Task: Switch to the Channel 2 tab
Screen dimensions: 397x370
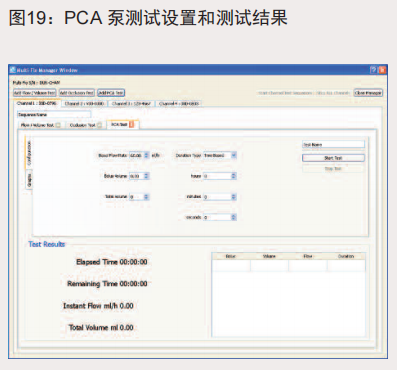Action: [x=84, y=104]
